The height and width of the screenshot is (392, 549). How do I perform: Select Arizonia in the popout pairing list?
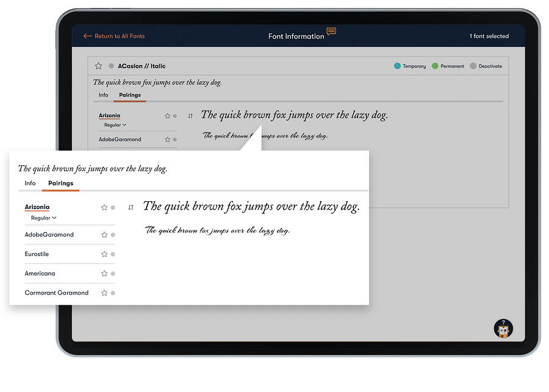tap(37, 207)
